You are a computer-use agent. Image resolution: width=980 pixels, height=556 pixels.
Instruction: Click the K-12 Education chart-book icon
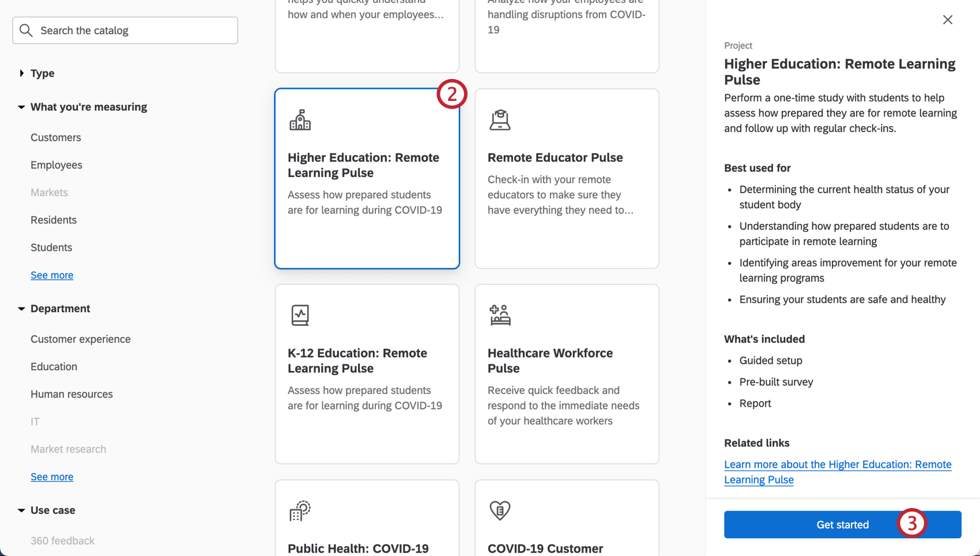point(300,315)
